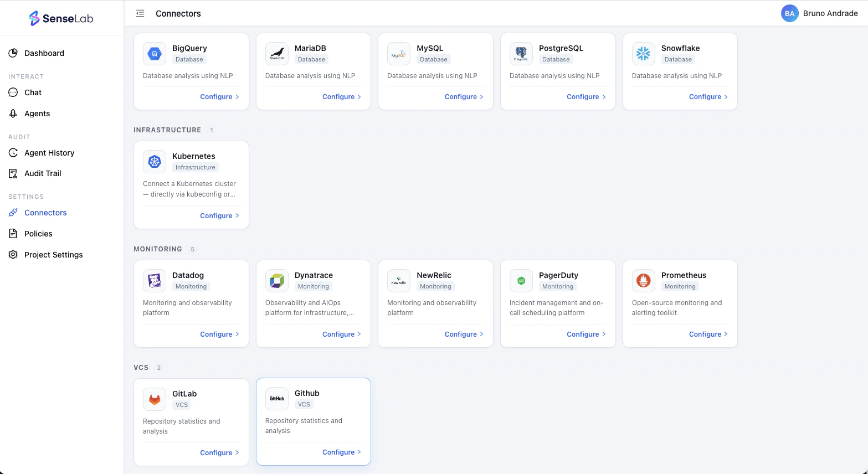868x474 pixels.
Task: Toggle the sidebar collapse icon
Action: pos(140,13)
